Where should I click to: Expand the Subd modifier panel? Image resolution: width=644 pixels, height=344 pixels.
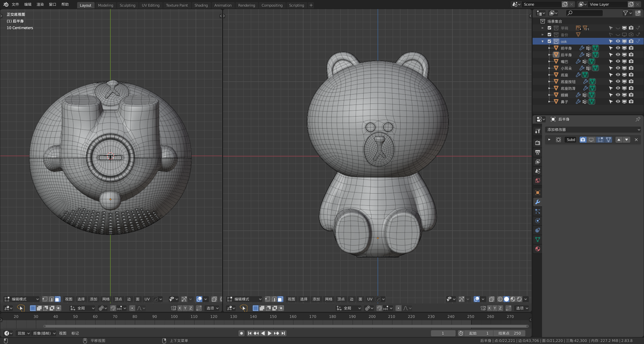click(x=549, y=140)
